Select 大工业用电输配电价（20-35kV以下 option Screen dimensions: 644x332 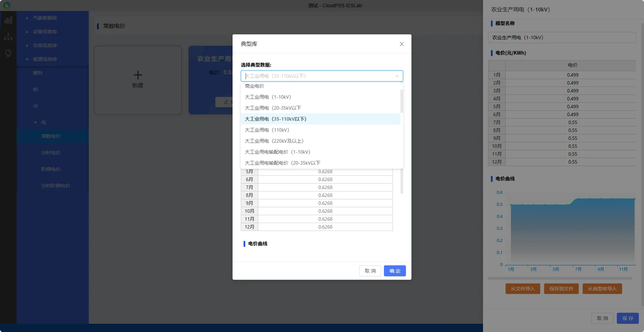(321, 163)
